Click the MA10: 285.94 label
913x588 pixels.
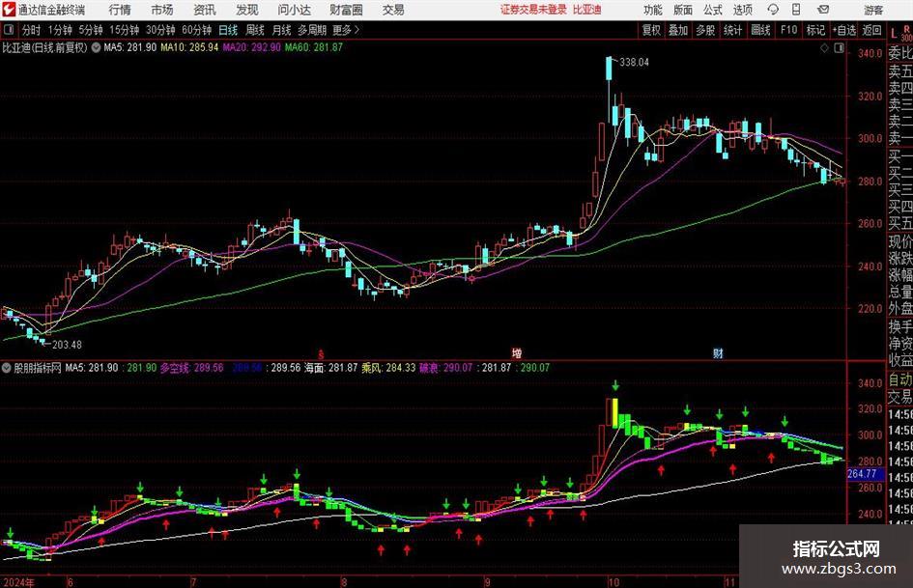pyautogui.click(x=189, y=47)
